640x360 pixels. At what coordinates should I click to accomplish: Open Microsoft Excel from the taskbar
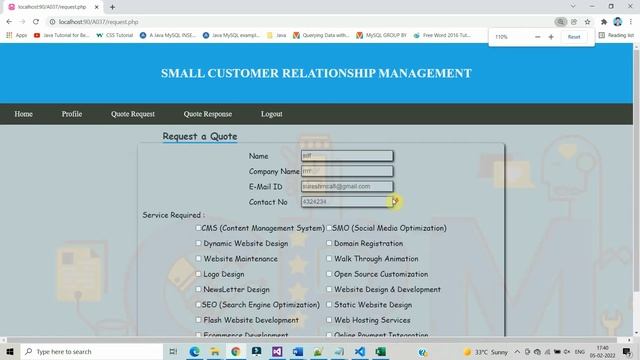(380, 351)
